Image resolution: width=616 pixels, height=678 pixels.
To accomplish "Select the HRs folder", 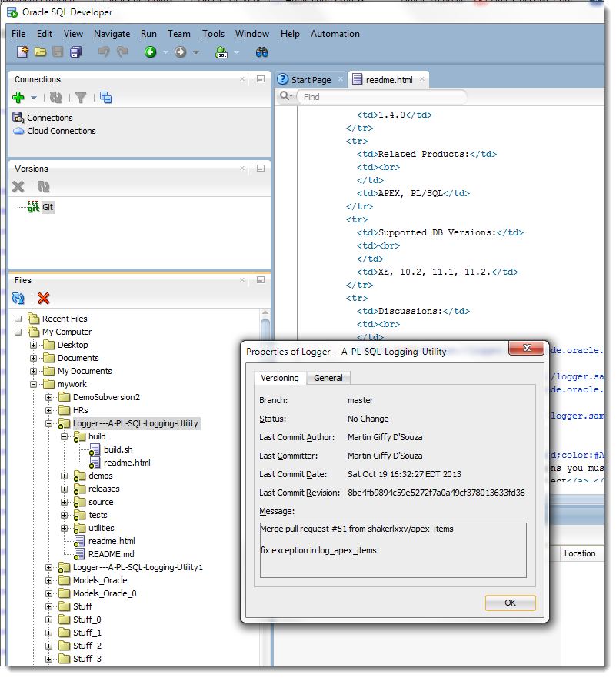I will [x=80, y=410].
